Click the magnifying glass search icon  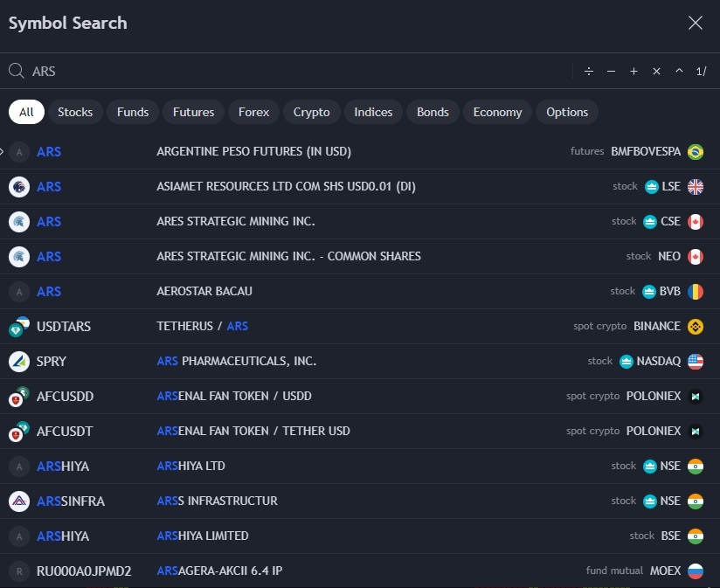(16, 71)
